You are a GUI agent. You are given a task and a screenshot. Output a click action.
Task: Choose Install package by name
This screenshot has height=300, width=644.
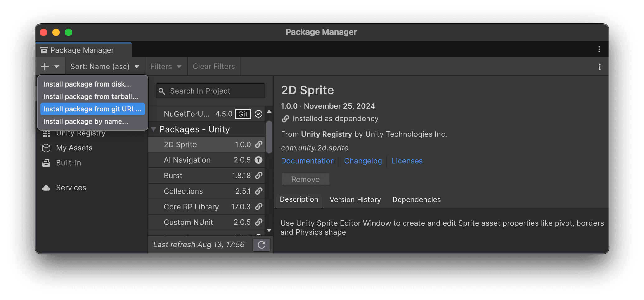tap(86, 122)
